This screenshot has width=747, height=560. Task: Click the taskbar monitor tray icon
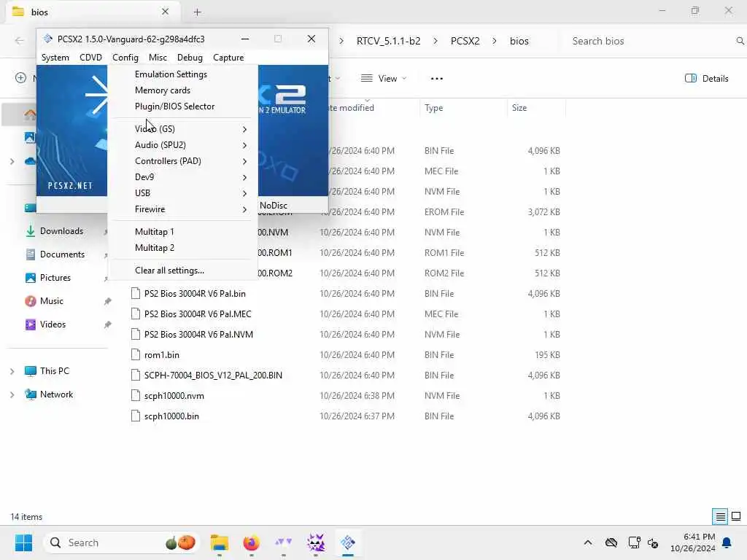click(x=635, y=542)
